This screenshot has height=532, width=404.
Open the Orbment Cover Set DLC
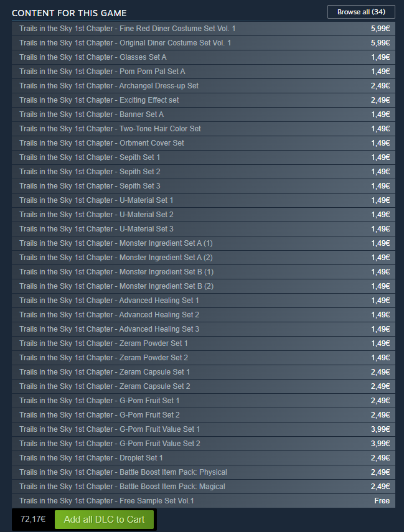[204, 143]
